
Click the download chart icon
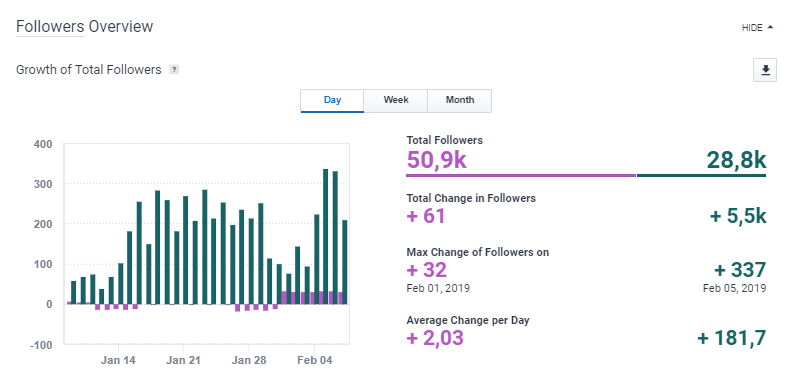tap(765, 70)
